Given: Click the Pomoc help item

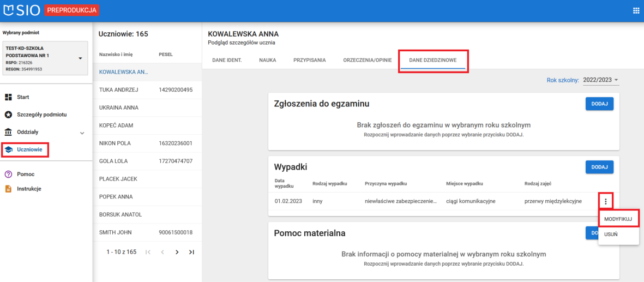Looking at the screenshot, I should pos(26,174).
